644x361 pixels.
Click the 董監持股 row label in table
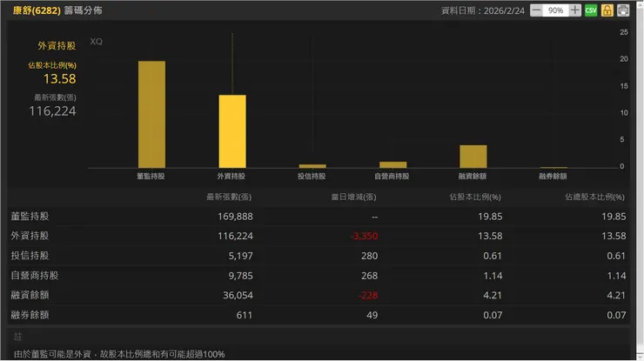coord(30,216)
